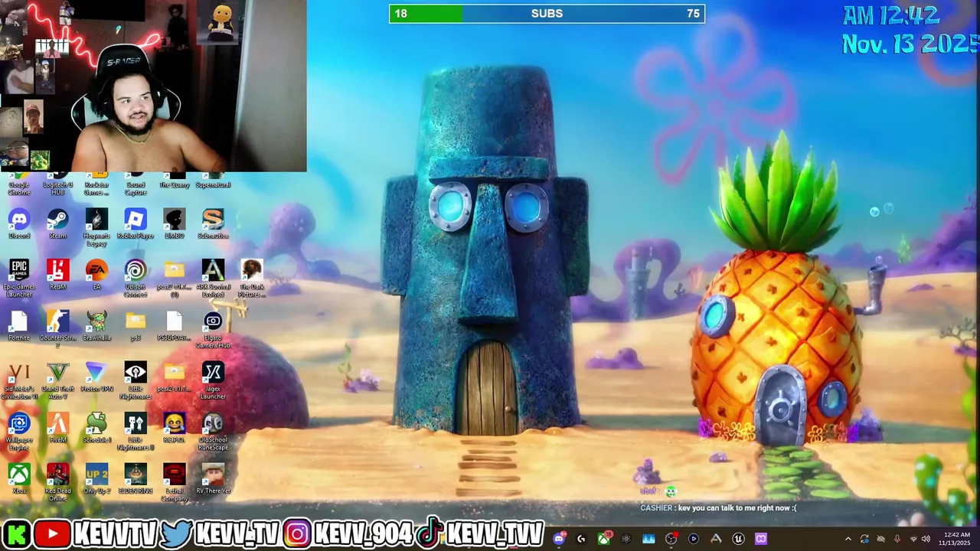This screenshot has height=551, width=980.
Task: Select The Dark Pictures shortcut
Action: coord(252,279)
